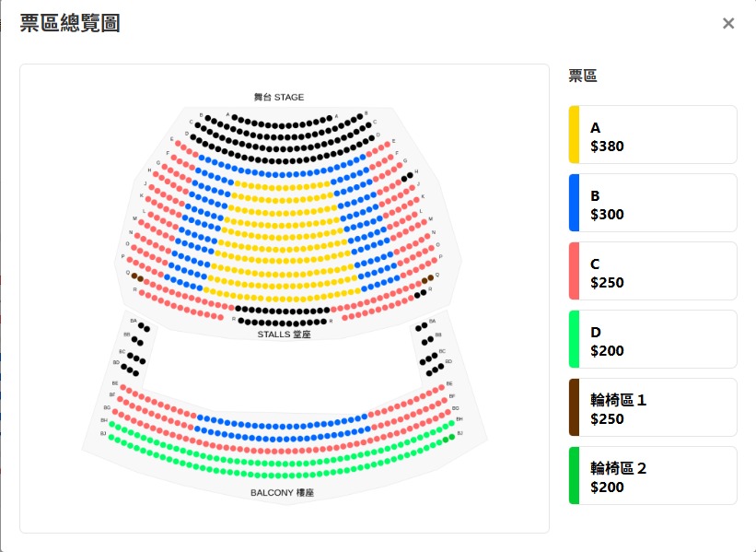Select the zone A $380 legend card

pos(654,135)
